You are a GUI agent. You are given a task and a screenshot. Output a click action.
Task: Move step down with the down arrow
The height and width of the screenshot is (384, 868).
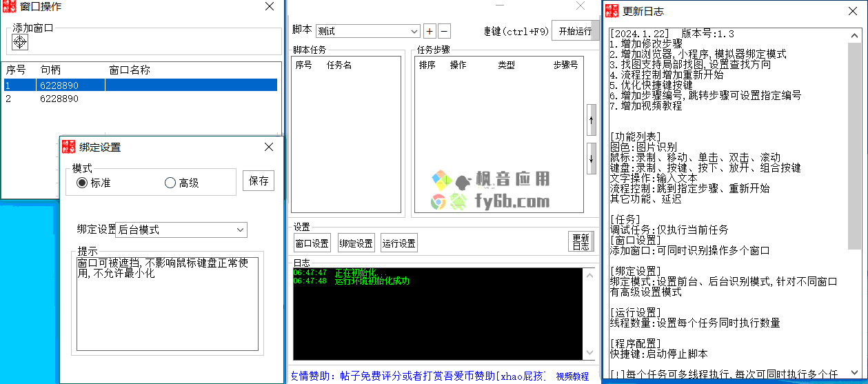tap(591, 159)
